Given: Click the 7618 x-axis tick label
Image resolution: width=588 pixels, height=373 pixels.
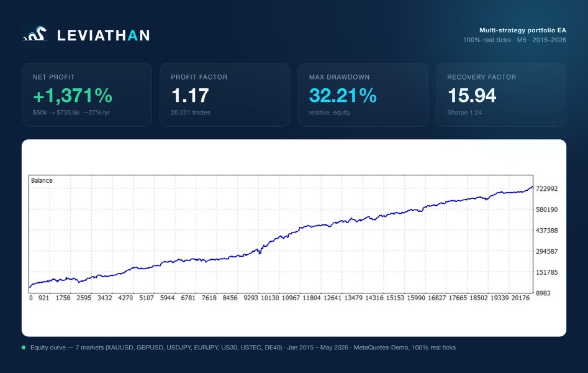Looking at the screenshot, I should click(x=209, y=298).
